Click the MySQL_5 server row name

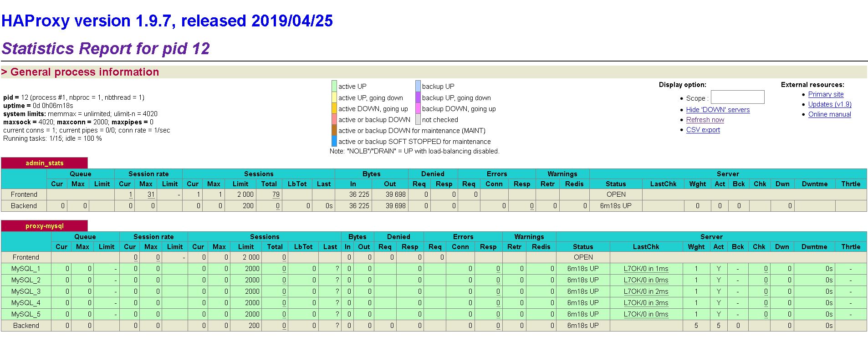[x=26, y=314]
